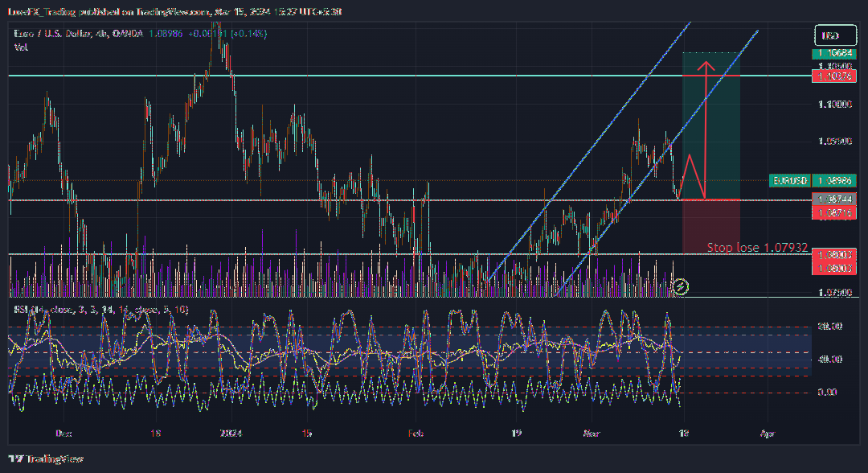Click the 2024 label on the time axis
Viewport: 868px width, 473px height.
(231, 434)
